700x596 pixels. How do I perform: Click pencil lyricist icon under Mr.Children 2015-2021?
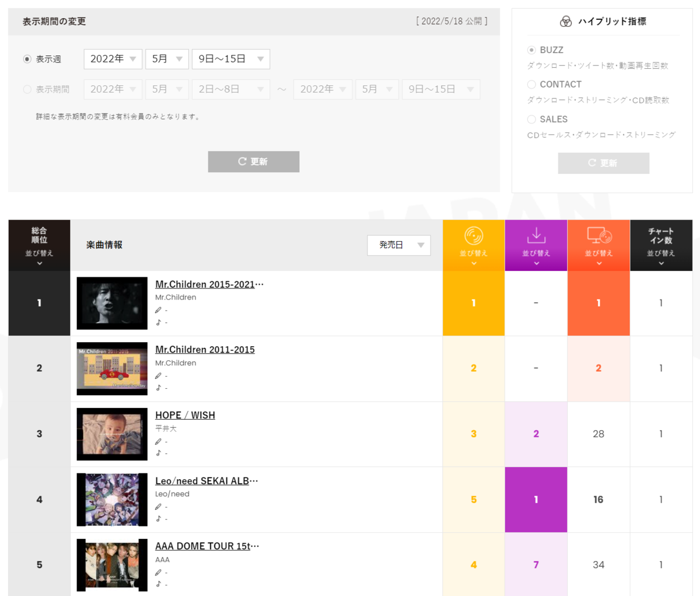tap(158, 311)
